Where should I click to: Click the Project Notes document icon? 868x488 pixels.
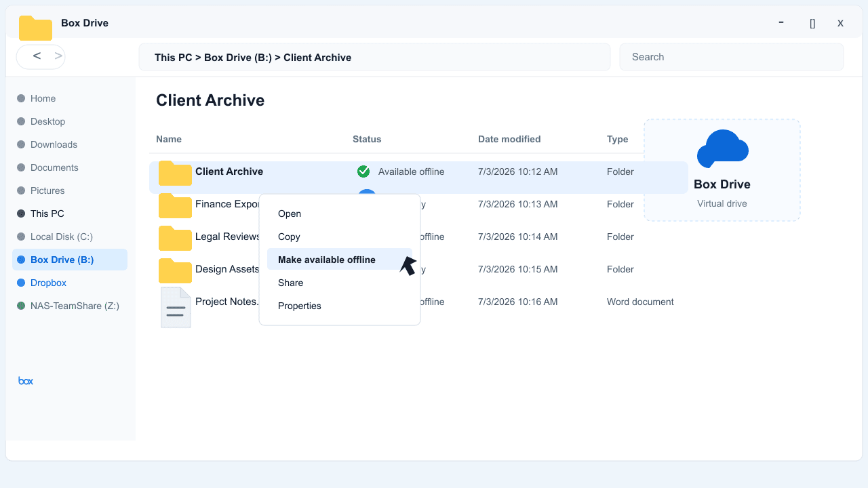click(x=176, y=308)
